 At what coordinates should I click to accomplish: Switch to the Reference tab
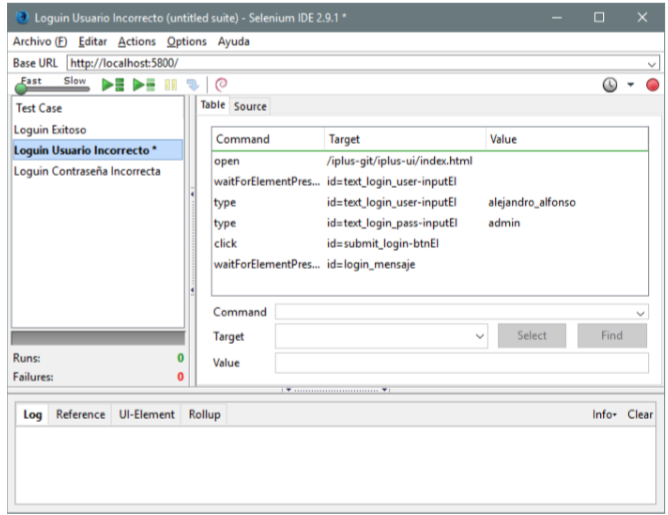coord(80,414)
